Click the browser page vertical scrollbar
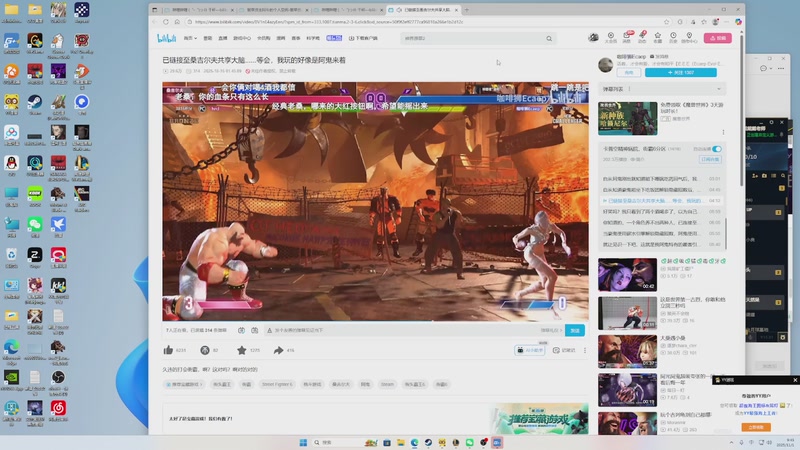The height and width of the screenshot is (450, 800). (741, 110)
